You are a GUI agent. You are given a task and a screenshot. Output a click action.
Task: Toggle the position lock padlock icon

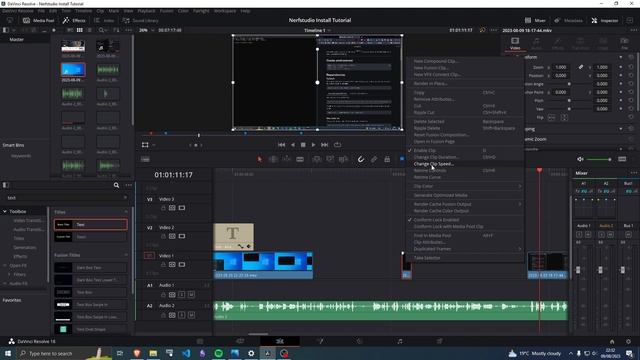click(387, 159)
